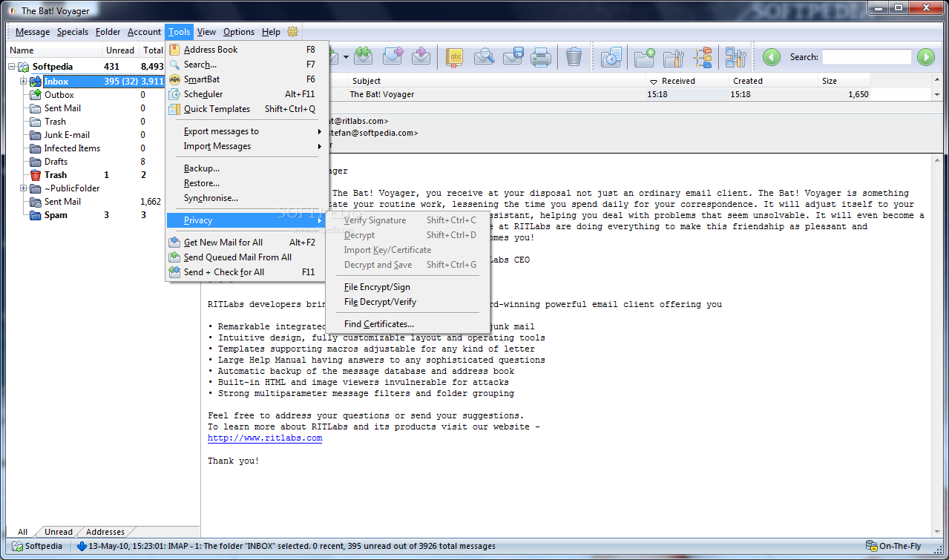Choose Address Book in Tools menu
Image resolution: width=949 pixels, height=560 pixels.
[x=246, y=50]
